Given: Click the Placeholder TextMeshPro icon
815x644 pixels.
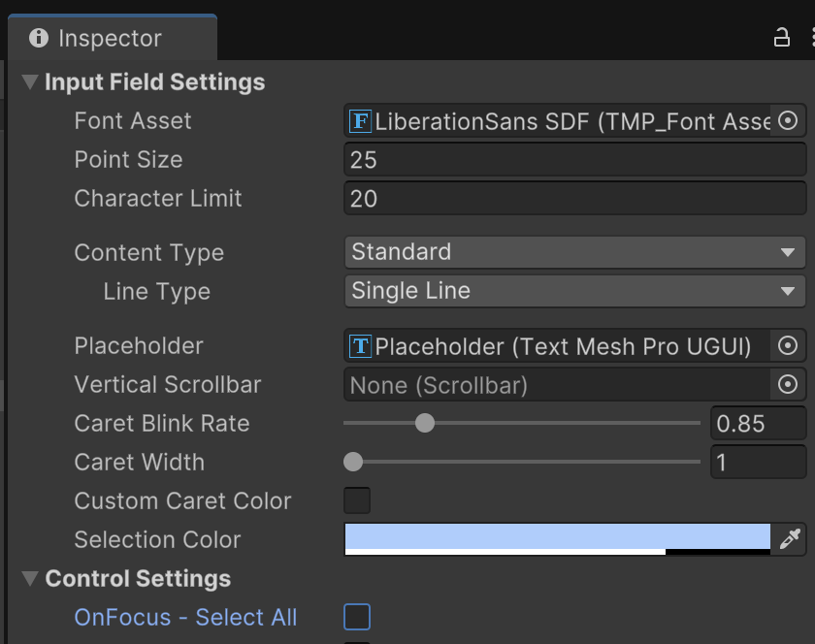Looking at the screenshot, I should (361, 346).
